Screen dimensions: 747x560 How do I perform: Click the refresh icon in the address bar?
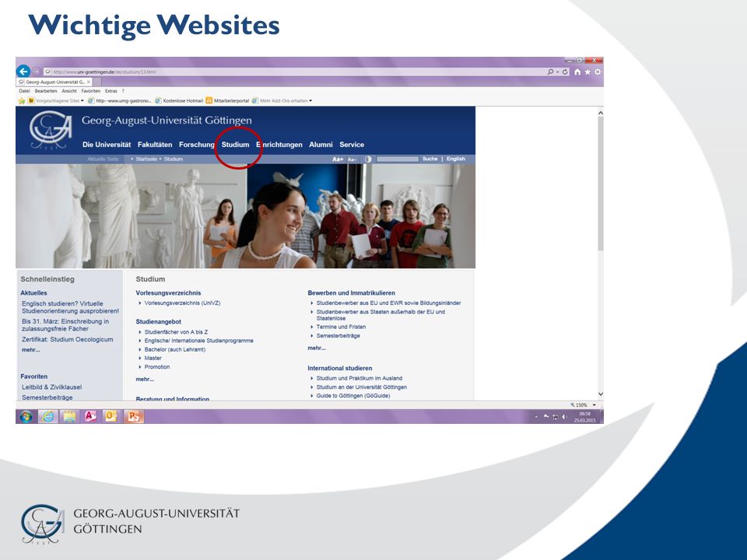(565, 72)
